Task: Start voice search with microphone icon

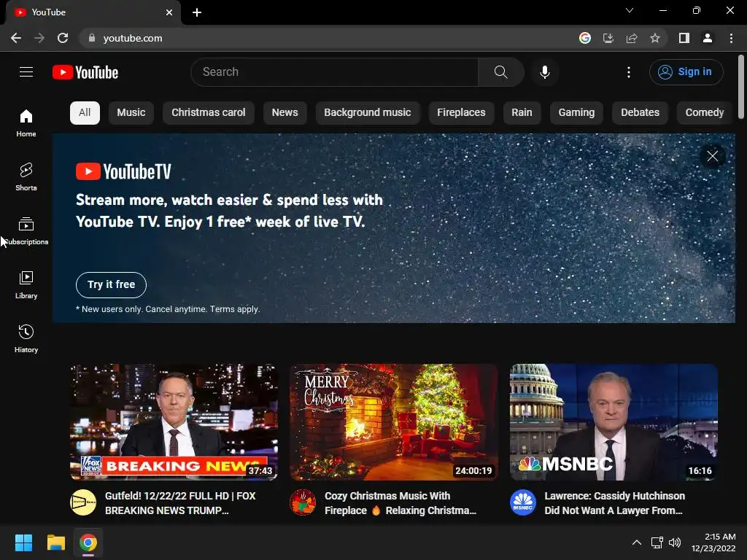Action: pyautogui.click(x=544, y=72)
